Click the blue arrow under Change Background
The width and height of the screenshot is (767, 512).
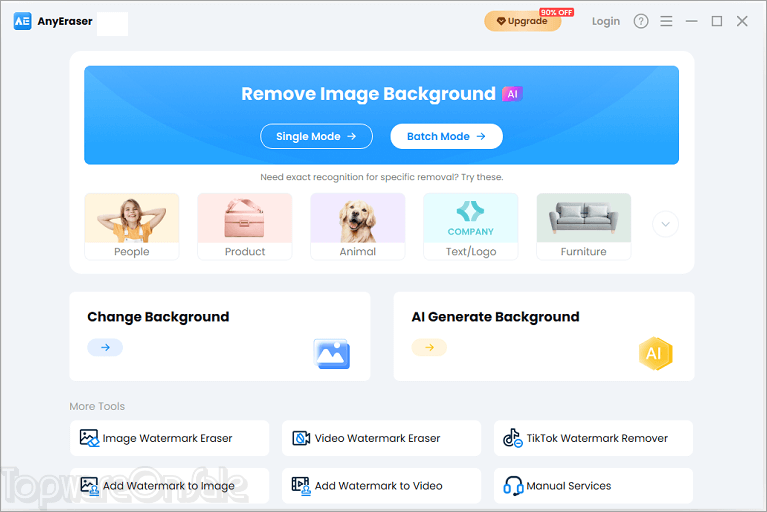(105, 347)
